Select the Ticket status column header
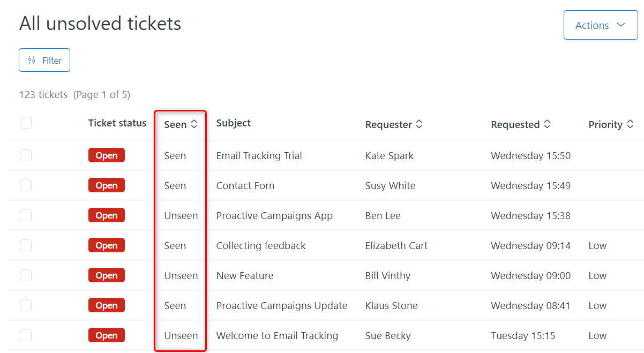Screen dimensions: 644x353 pyautogui.click(x=117, y=123)
